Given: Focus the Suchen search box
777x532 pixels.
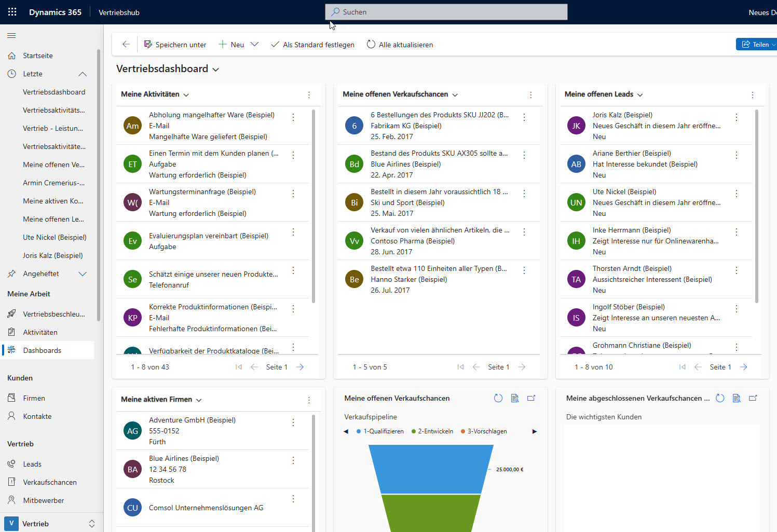Looking at the screenshot, I should coord(446,12).
